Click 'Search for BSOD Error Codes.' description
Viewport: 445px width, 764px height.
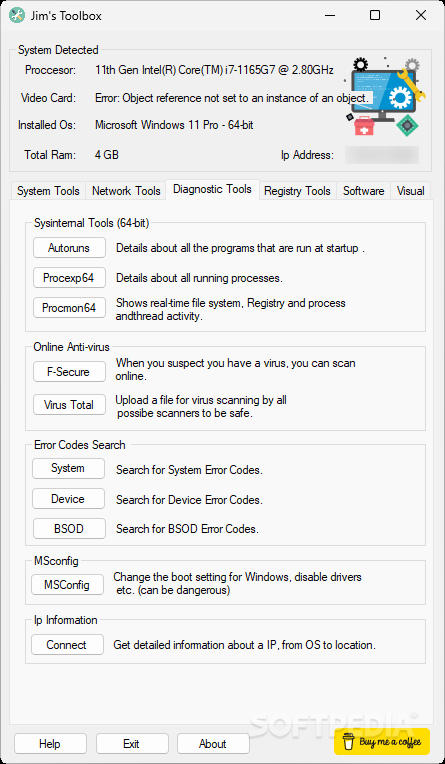point(187,529)
